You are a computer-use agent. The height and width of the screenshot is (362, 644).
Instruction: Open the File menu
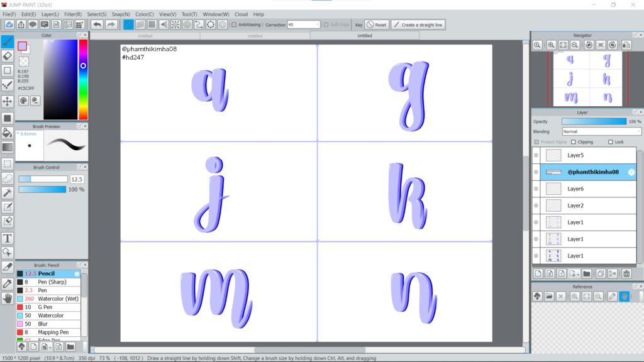9,14
